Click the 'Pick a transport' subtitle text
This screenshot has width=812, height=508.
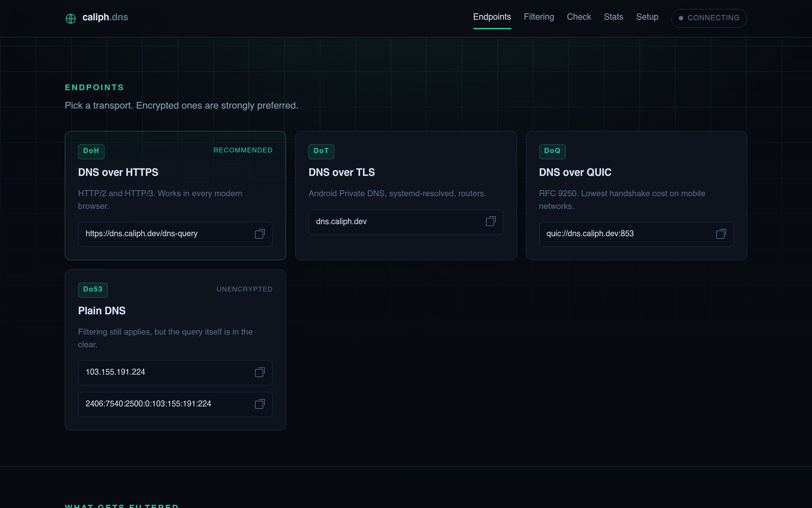pyautogui.click(x=181, y=105)
